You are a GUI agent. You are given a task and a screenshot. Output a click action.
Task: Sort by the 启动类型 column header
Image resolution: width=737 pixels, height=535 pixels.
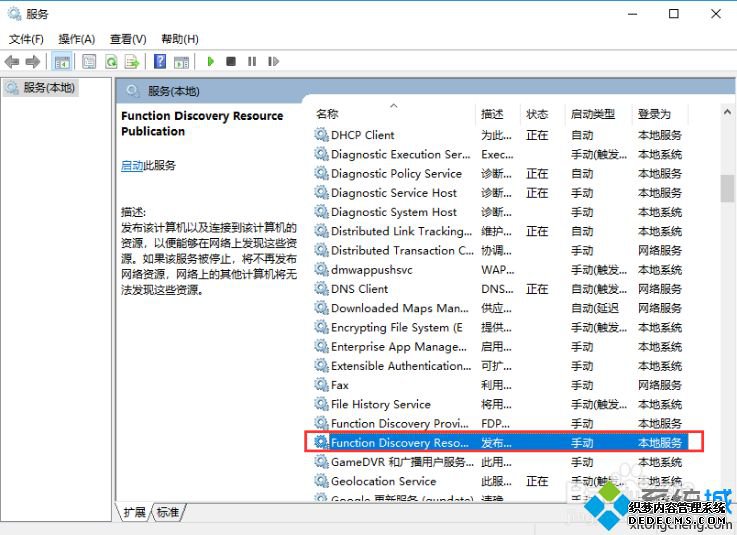tap(598, 114)
